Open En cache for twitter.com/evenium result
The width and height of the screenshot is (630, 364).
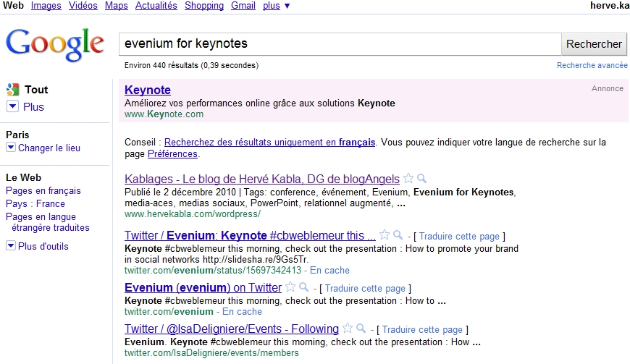243,311
